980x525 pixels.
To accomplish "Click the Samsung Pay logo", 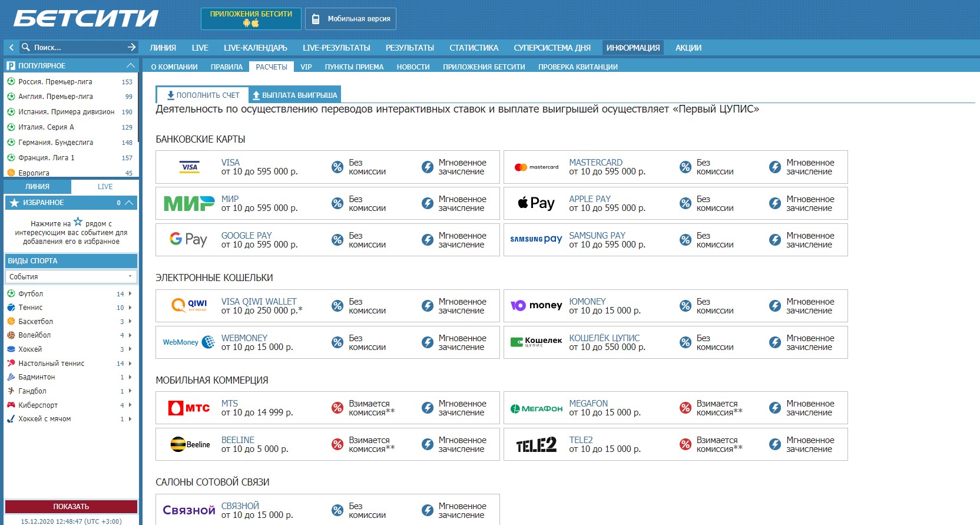I will pos(536,239).
